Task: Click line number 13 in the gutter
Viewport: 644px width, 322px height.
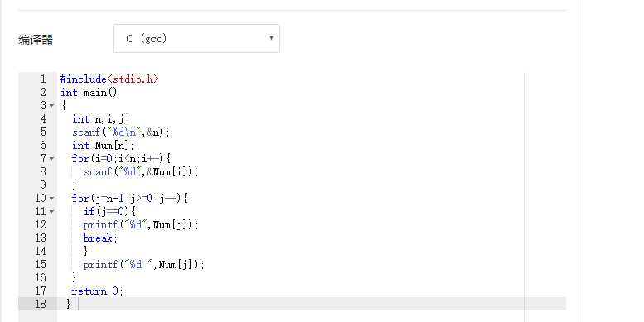Action: coord(41,238)
